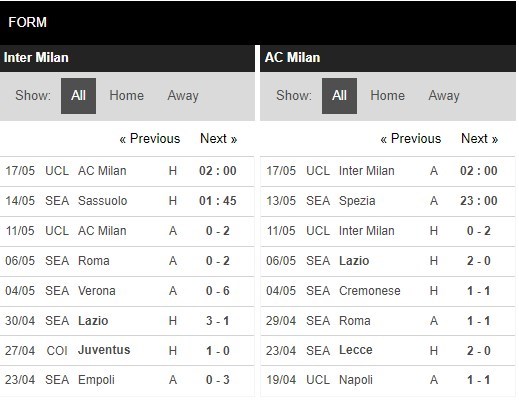The image size is (519, 404).
Task: Open Lazio match in AC Milan list
Action: pos(388,261)
